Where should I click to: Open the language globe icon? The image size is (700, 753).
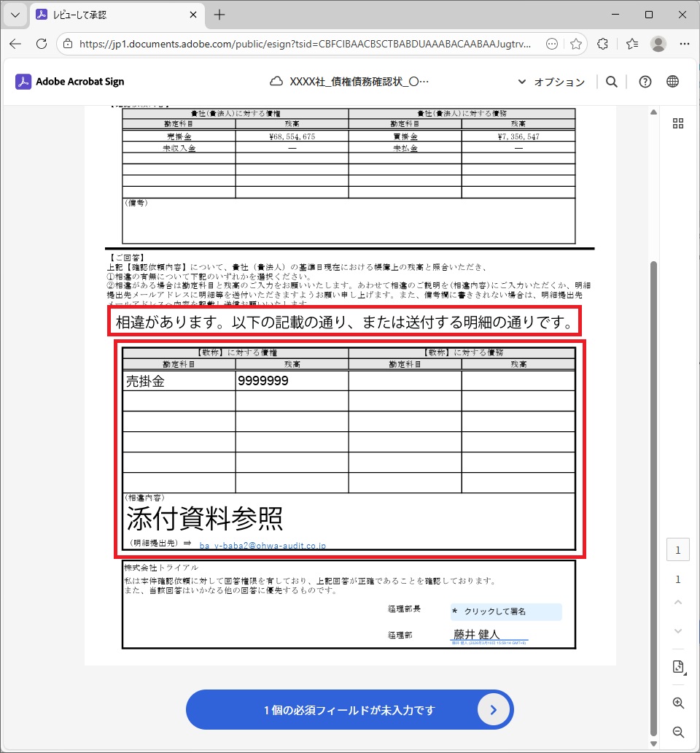tap(672, 82)
